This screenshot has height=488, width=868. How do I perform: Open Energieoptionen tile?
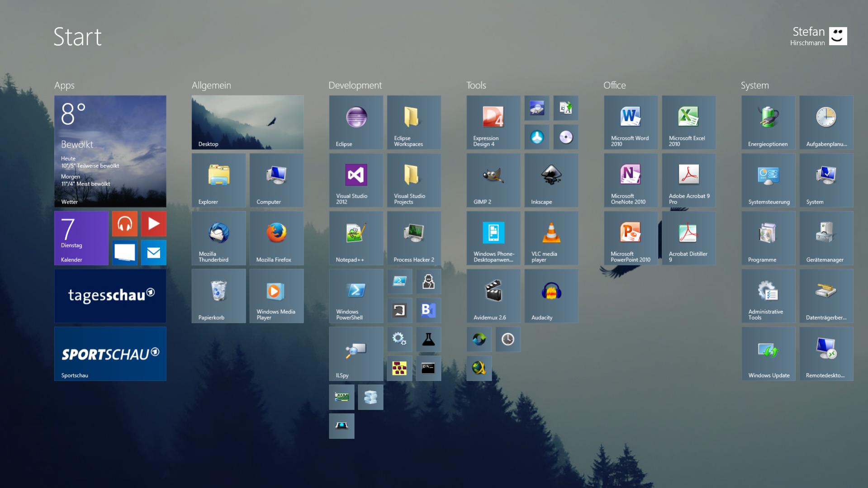[768, 122]
